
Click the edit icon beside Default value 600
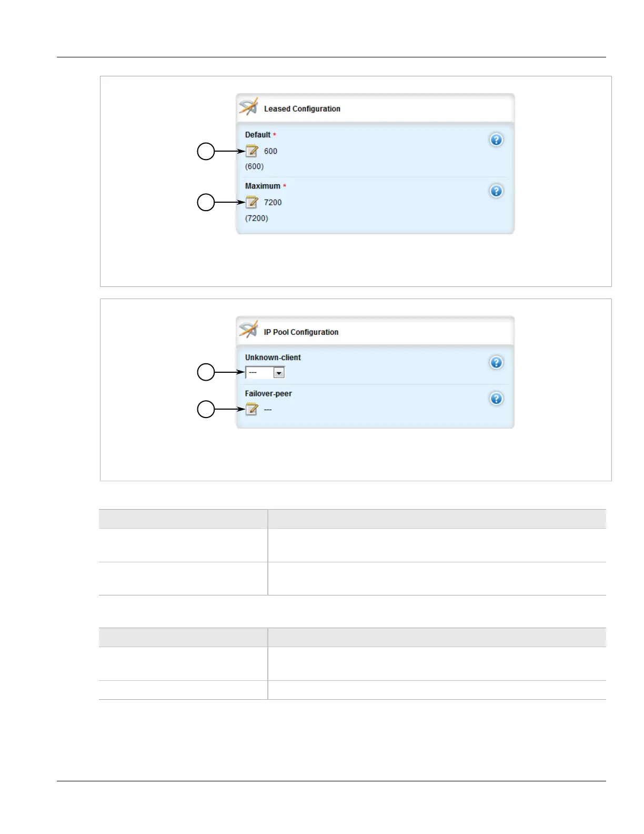click(252, 152)
